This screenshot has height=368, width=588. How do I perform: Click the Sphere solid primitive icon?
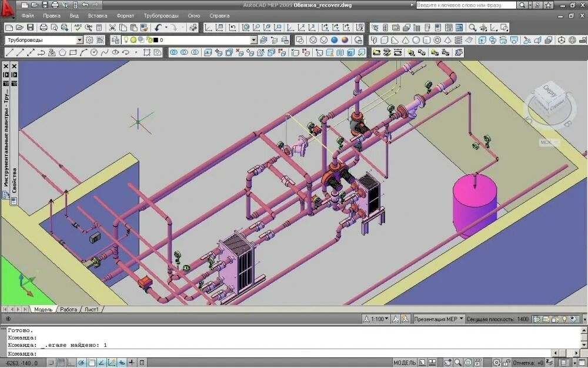click(x=416, y=40)
